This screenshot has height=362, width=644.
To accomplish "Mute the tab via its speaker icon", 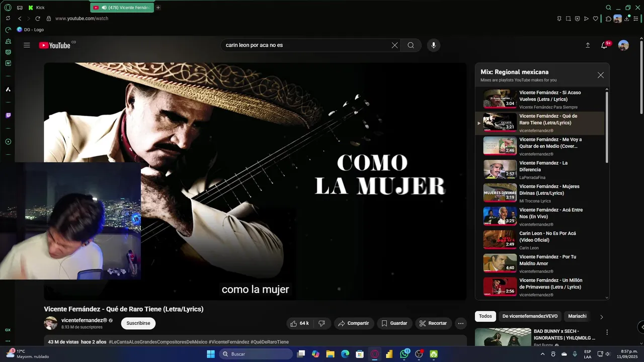I will (104, 8).
